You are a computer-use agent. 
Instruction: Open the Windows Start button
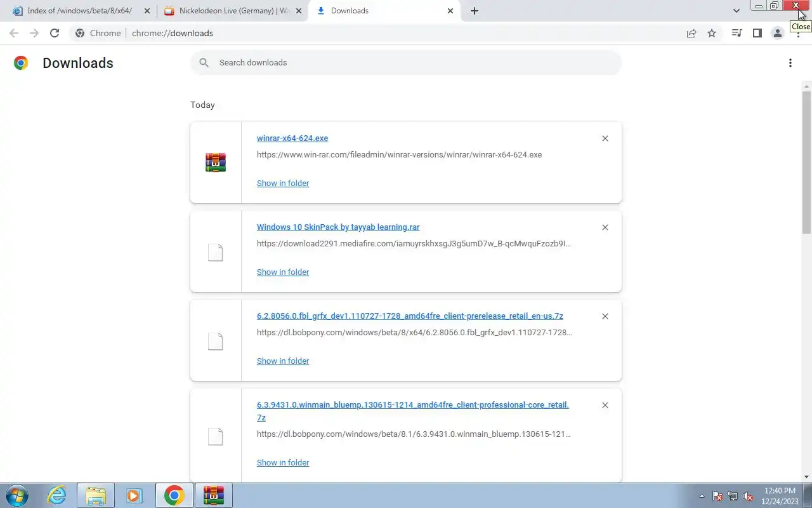pos(17,495)
